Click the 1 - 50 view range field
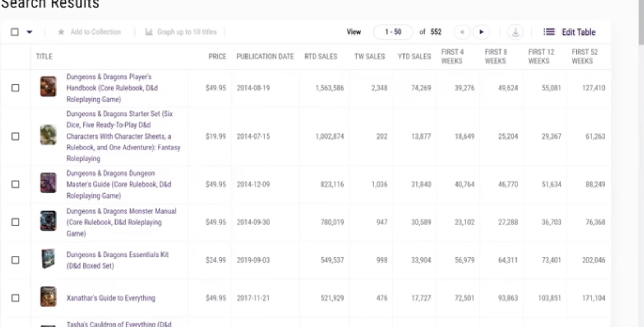This screenshot has height=327, width=644. click(393, 32)
